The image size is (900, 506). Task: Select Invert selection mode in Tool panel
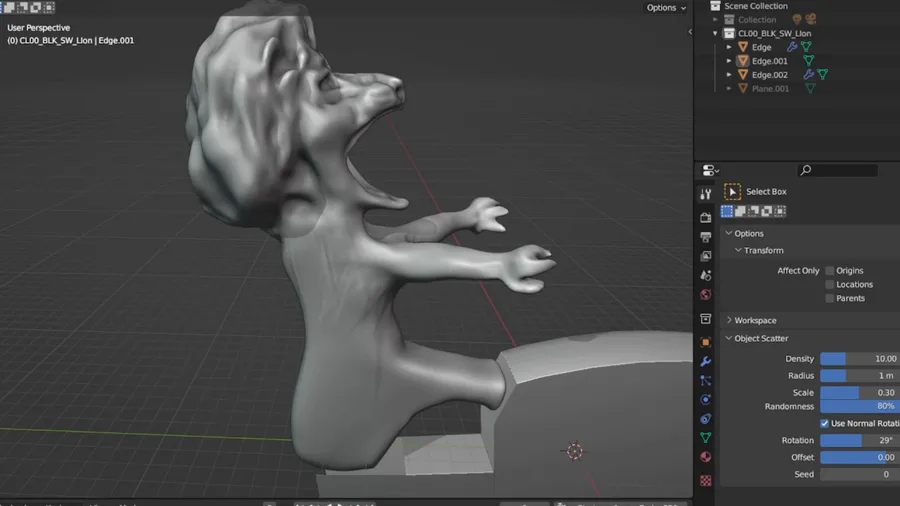tap(767, 211)
